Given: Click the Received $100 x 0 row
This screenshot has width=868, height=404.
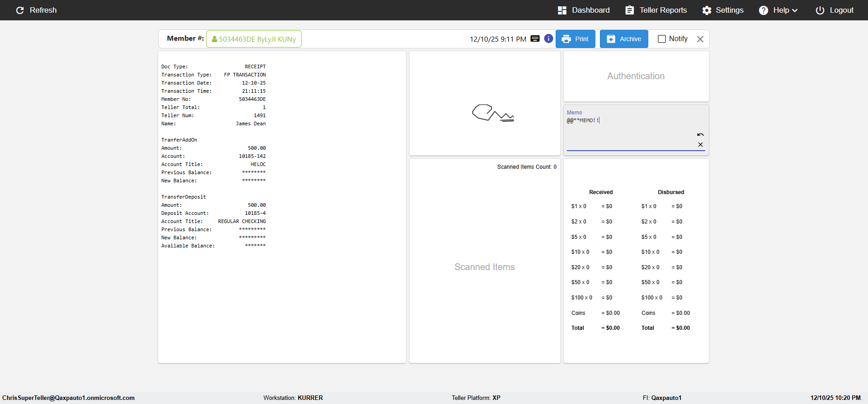Looking at the screenshot, I should click(592, 298).
